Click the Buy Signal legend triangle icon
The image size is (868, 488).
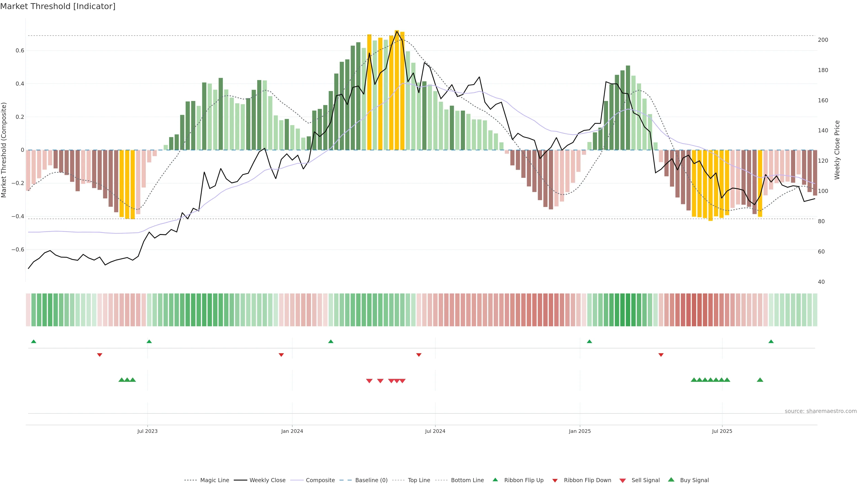(x=671, y=480)
